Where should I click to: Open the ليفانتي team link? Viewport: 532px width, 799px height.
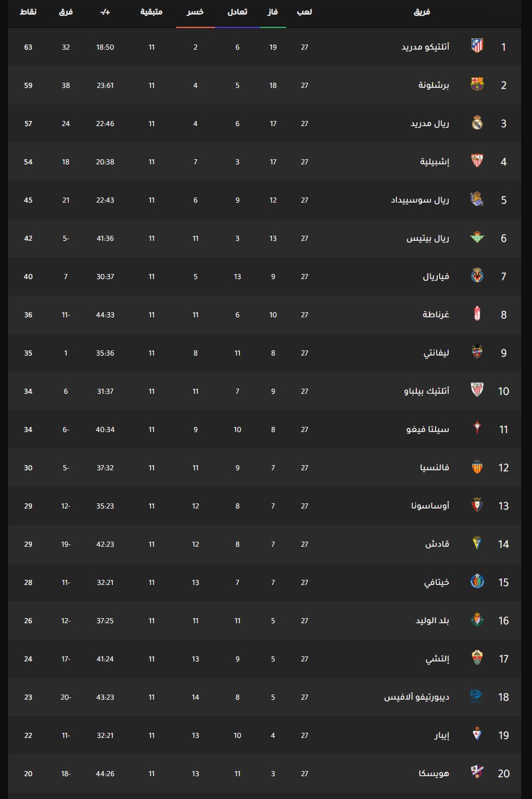[x=436, y=353]
